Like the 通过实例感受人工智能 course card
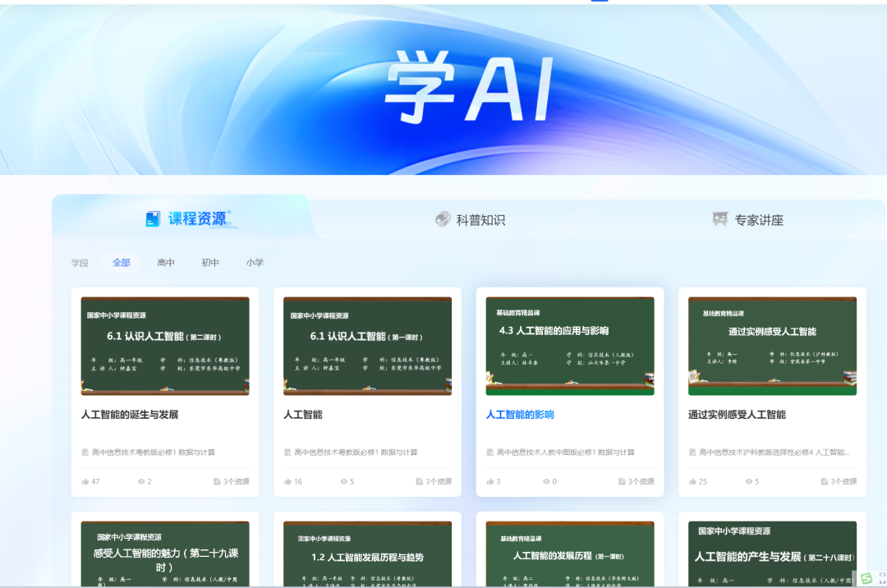Screen dimensions: 887x588 [693, 481]
